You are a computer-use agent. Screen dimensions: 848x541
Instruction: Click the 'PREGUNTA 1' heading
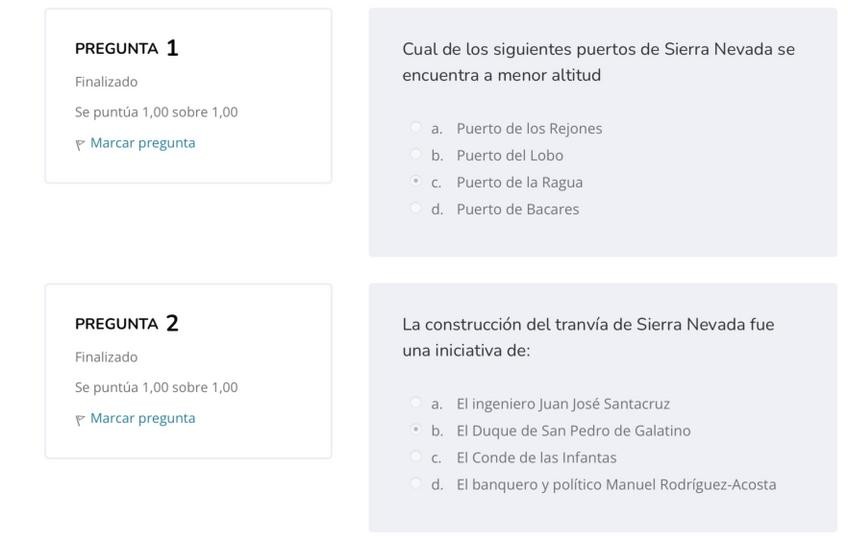coord(127,48)
